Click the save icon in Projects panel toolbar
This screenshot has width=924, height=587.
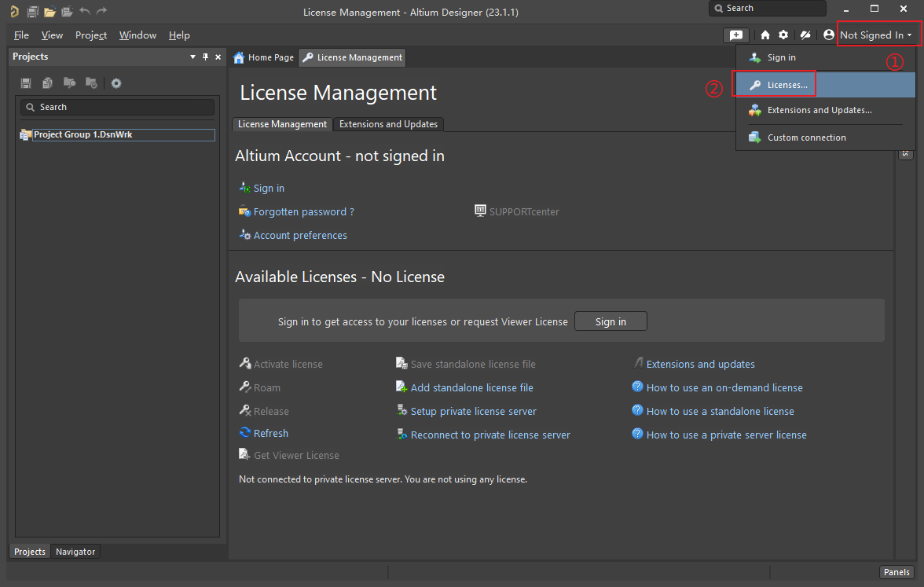point(26,83)
